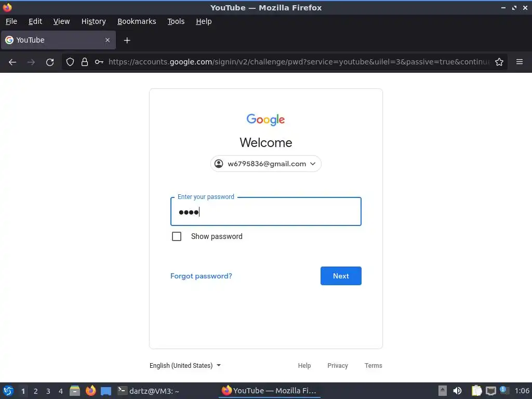Open the volume control in the tray
The height and width of the screenshot is (399, 532).
pyautogui.click(x=457, y=391)
